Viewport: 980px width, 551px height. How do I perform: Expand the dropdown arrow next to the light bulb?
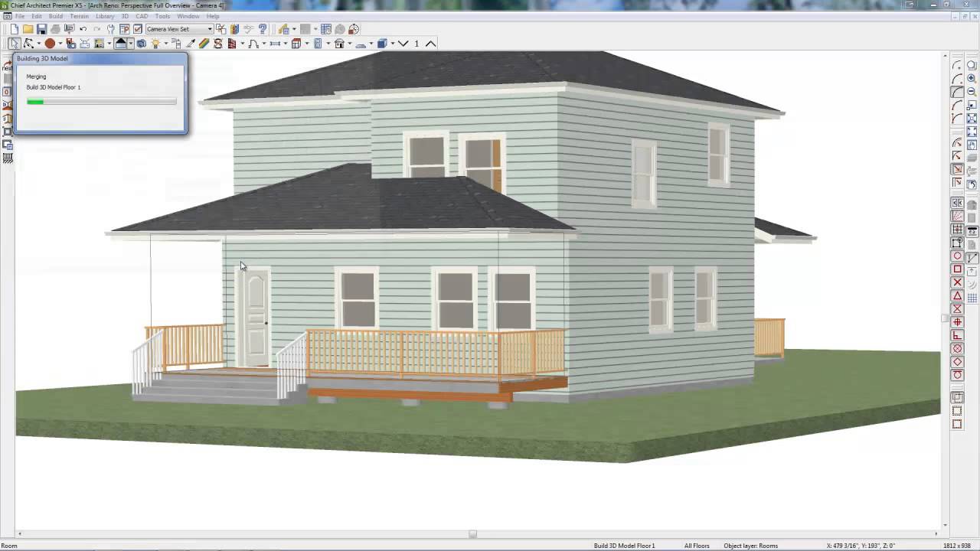click(x=165, y=44)
